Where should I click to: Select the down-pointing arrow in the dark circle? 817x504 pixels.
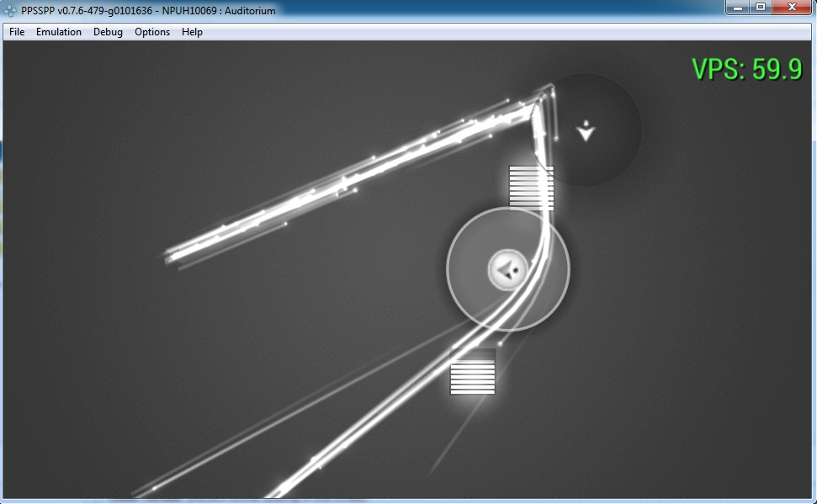click(586, 130)
